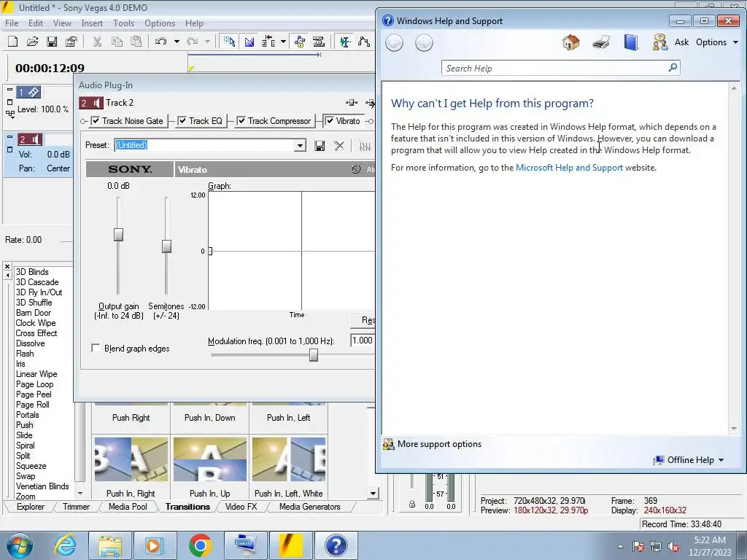Go to Help home page icon
Image resolution: width=747 pixels, height=560 pixels.
coord(570,42)
